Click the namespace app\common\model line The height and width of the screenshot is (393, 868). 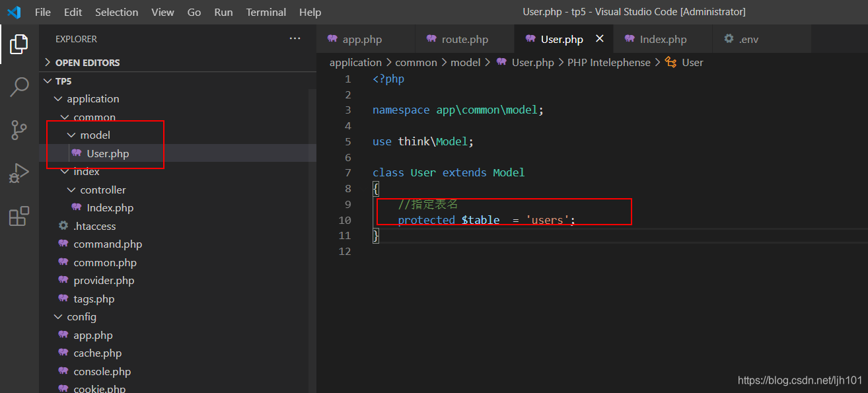(458, 110)
